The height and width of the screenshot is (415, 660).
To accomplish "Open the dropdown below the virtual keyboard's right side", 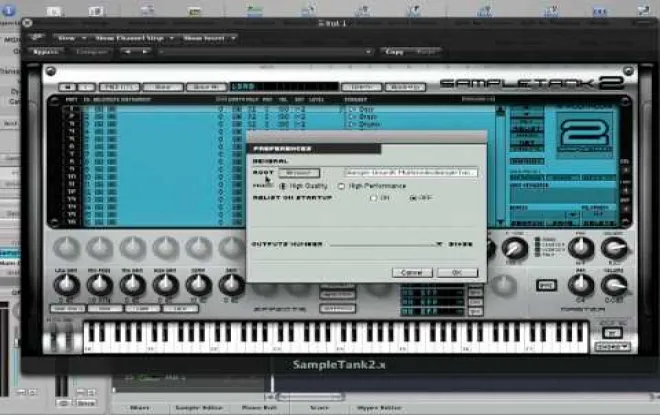I will click(x=613, y=347).
